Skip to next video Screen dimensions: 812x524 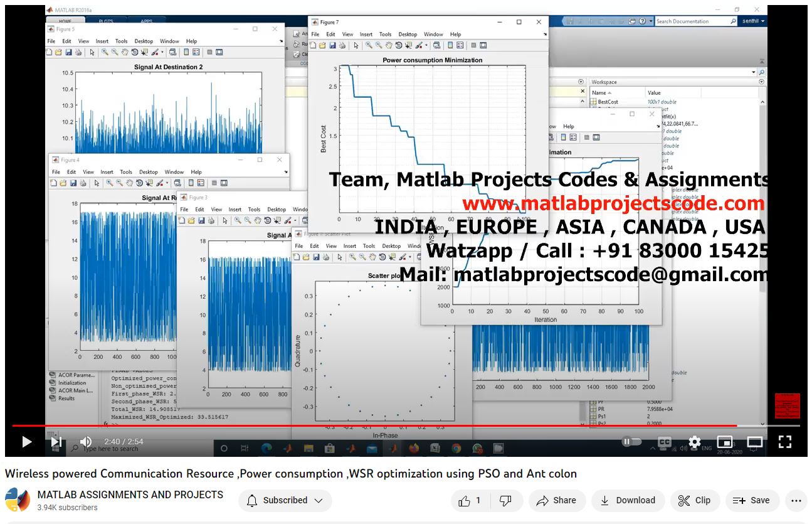tap(56, 442)
